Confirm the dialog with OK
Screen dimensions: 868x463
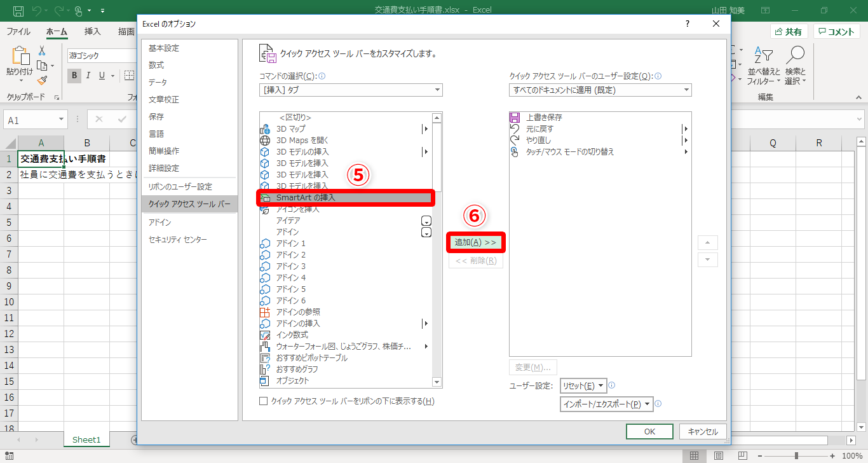[649, 431]
